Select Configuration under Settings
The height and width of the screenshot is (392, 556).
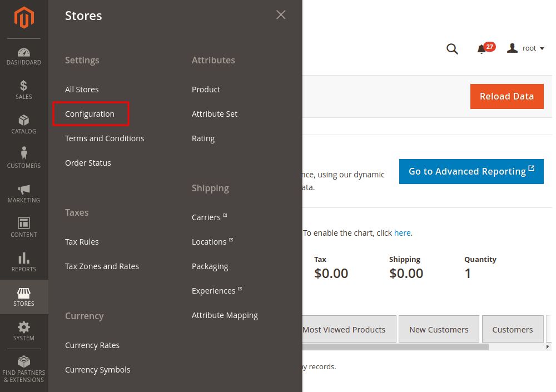pos(90,113)
